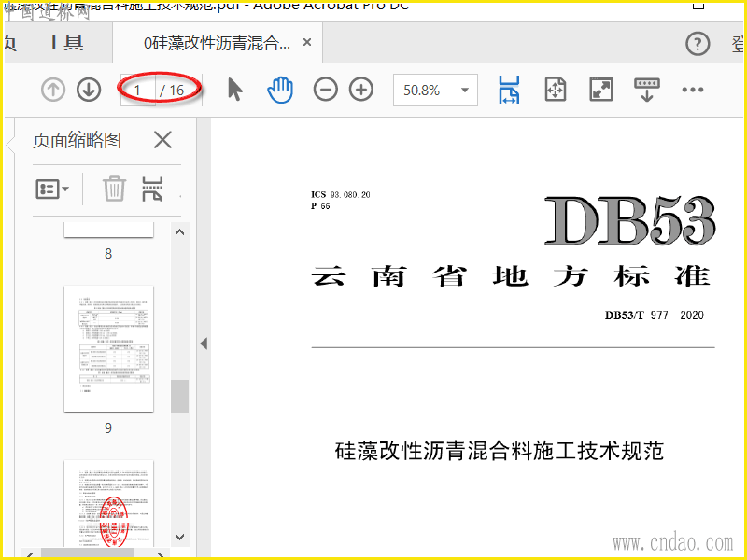
Task: Click the 页面缩略图 panel title
Action: click(x=77, y=141)
